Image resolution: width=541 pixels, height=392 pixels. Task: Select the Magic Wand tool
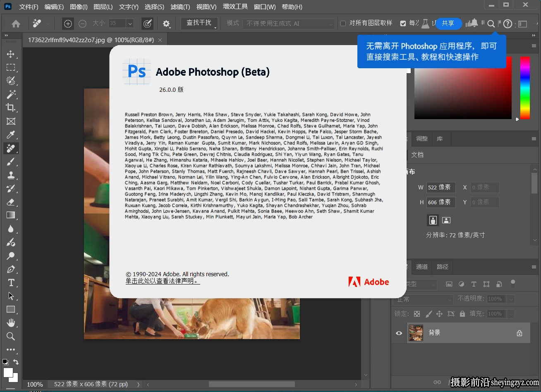(x=11, y=94)
